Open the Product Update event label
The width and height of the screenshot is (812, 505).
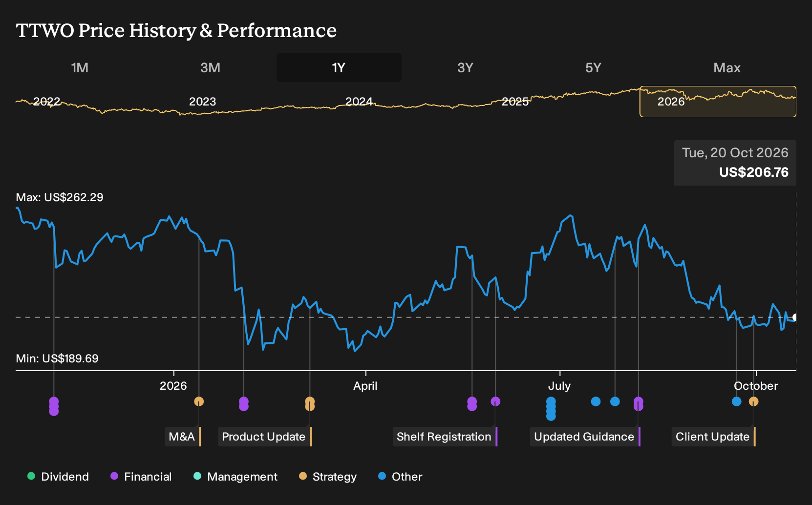264,437
